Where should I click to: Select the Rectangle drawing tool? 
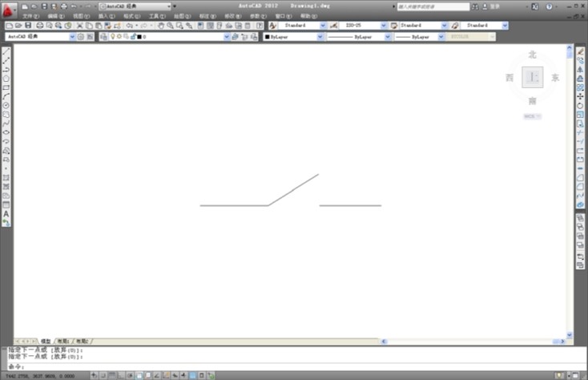coord(6,87)
